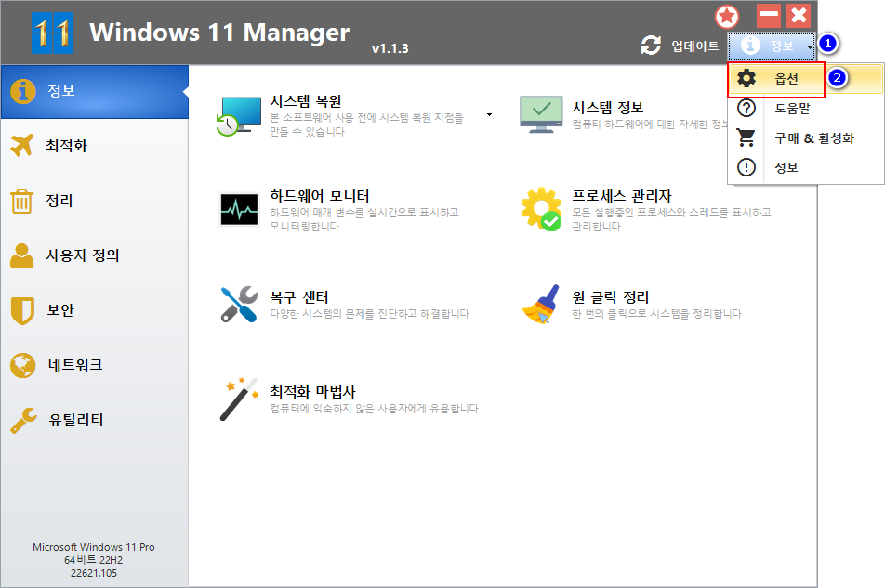Select the 정보 sidebar tab
The height and width of the screenshot is (588, 885).
pyautogui.click(x=94, y=91)
